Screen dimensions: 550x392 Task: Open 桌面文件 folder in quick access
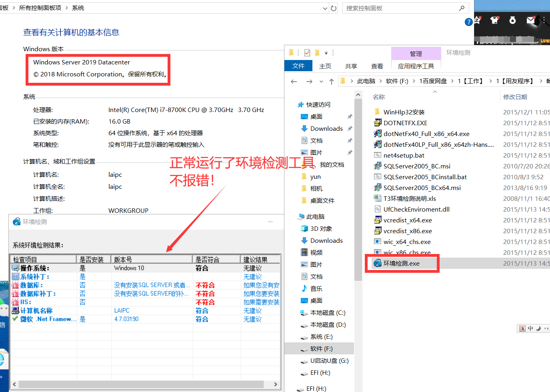[322, 200]
